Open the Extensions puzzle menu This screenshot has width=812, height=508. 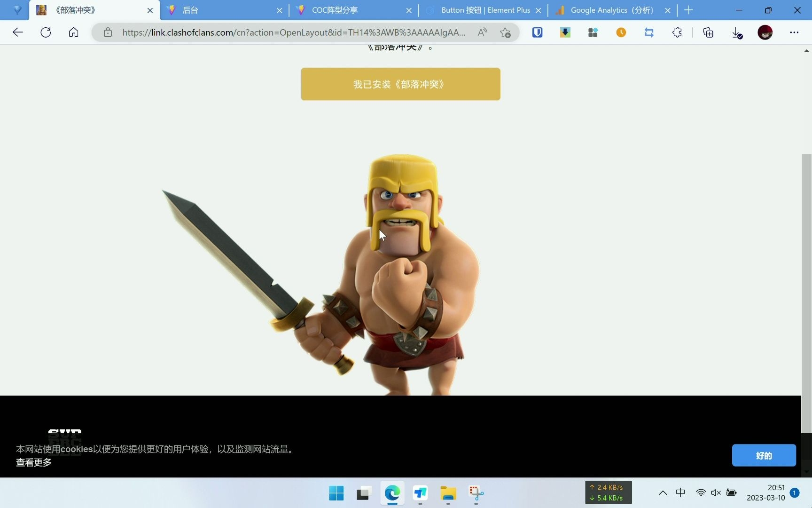coord(677,32)
